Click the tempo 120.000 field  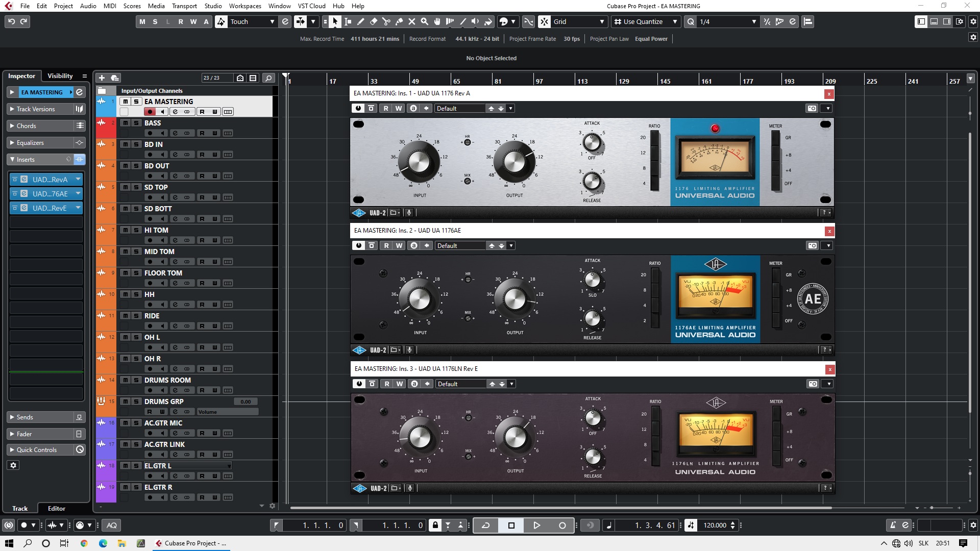[x=715, y=525]
